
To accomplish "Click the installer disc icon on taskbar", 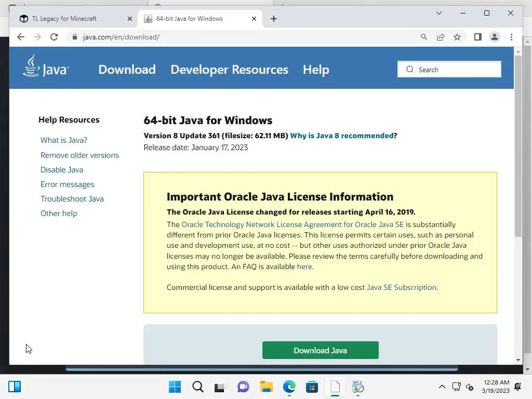I will (x=357, y=387).
